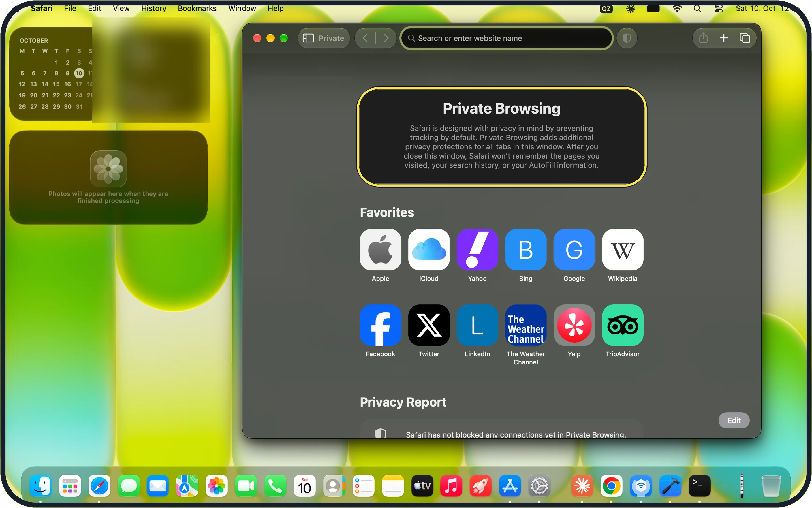Image resolution: width=812 pixels, height=508 pixels.
Task: Click the Photos widget placeholder
Action: (108, 177)
